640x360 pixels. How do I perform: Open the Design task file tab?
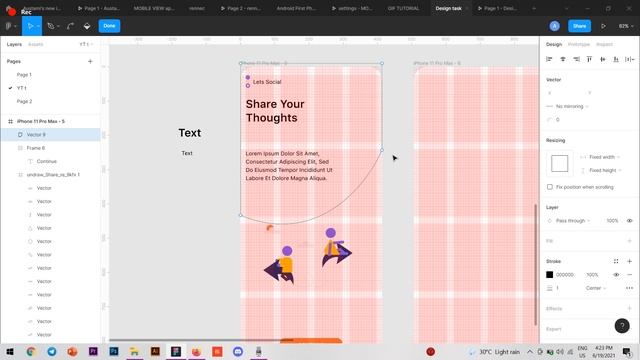[x=449, y=8]
